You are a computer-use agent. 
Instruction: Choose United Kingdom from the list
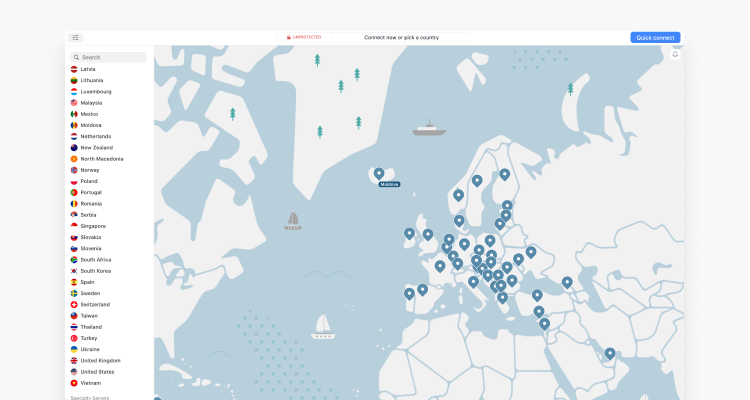click(100, 361)
